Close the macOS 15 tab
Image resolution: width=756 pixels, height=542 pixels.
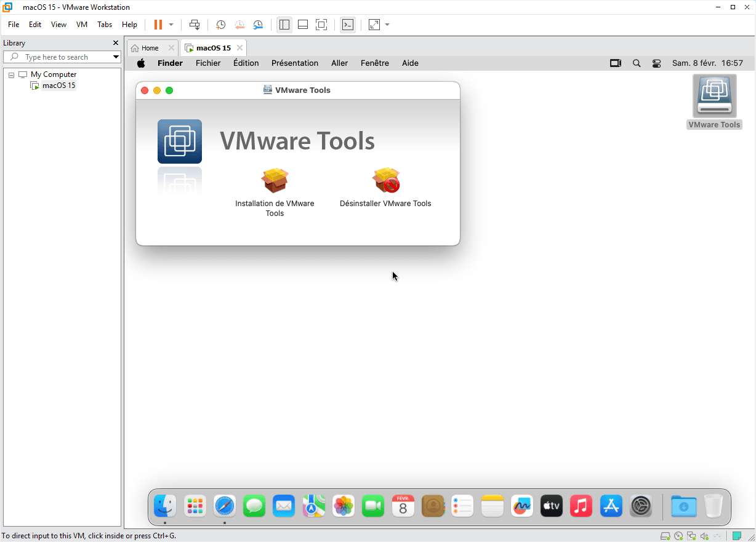pos(239,48)
